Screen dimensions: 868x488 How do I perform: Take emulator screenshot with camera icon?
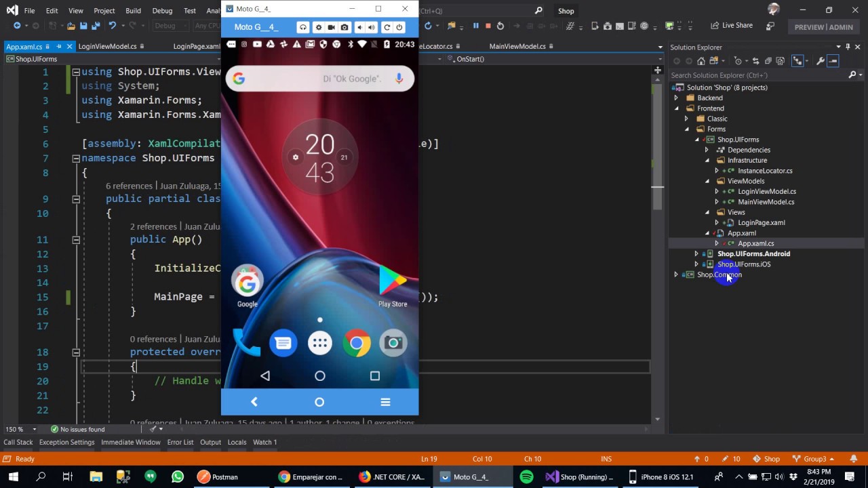click(x=344, y=27)
